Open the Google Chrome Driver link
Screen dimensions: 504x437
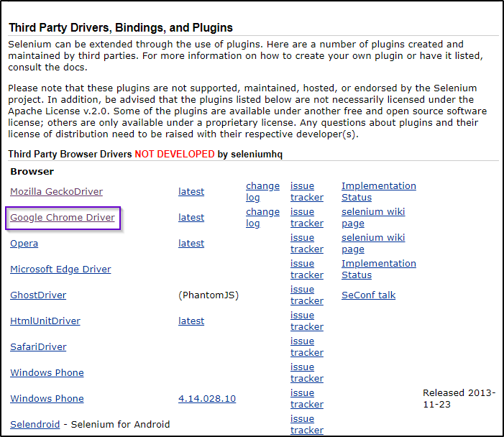coord(63,218)
